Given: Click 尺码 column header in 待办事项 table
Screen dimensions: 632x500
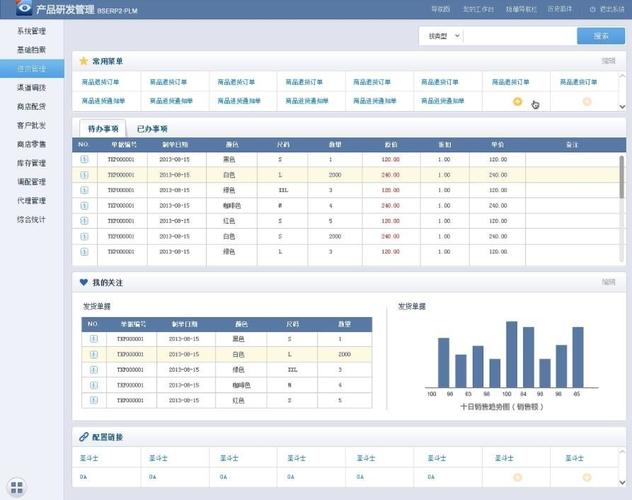Looking at the screenshot, I should coord(283,144).
